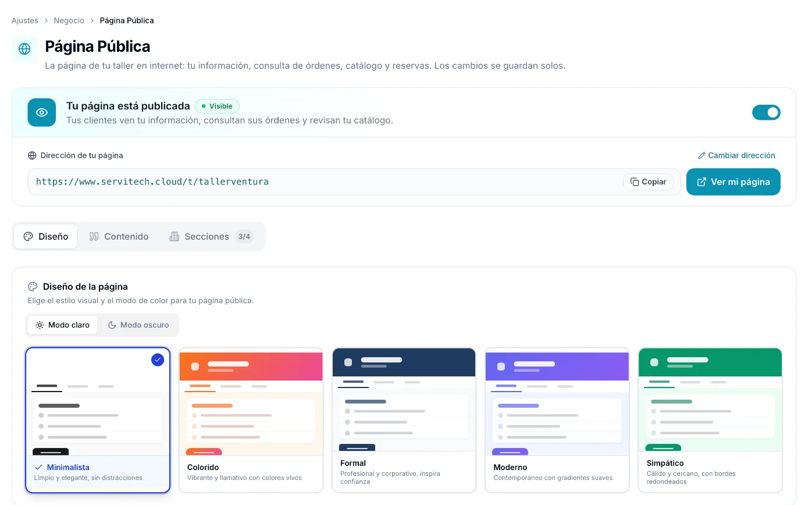This screenshot has height=505, width=812.
Task: Go to Negocio in breadcrumb
Action: [x=69, y=20]
